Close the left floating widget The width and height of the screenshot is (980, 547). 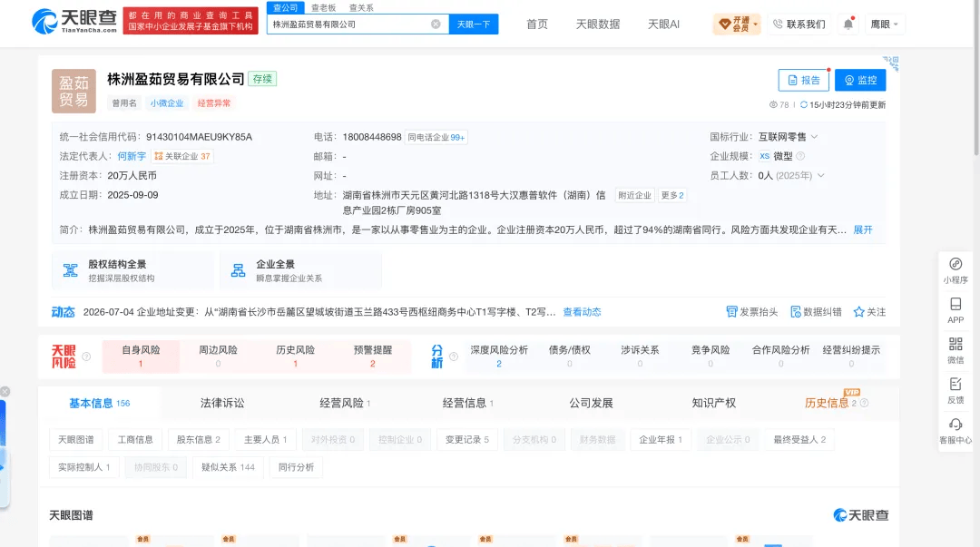(x=5, y=391)
